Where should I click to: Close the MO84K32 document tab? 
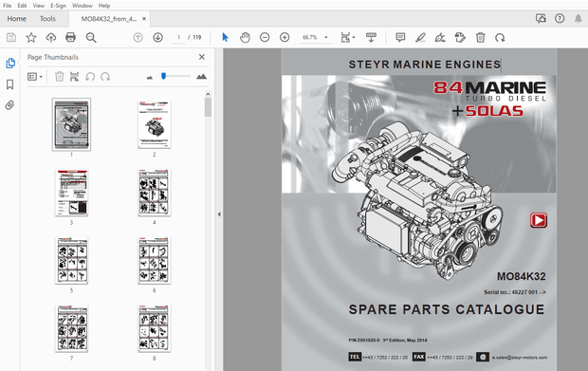tap(144, 19)
